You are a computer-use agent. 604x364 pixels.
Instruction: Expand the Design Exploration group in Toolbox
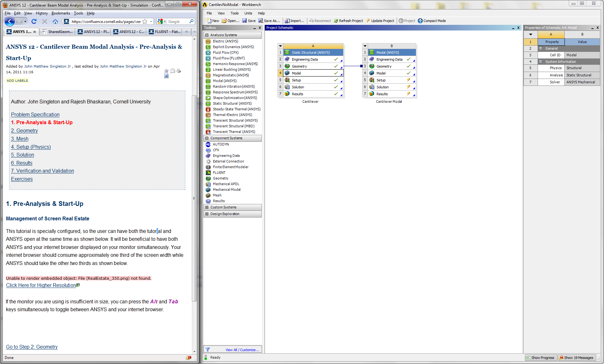click(207, 214)
